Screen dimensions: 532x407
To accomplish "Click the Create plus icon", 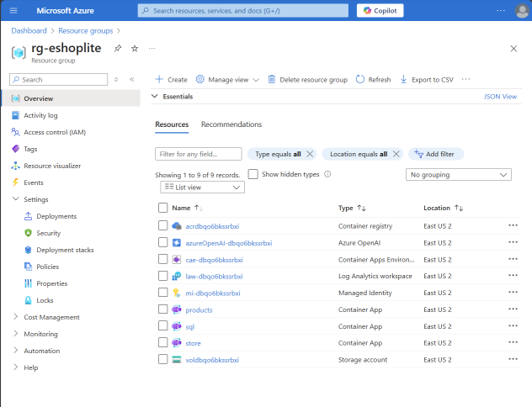I will pyautogui.click(x=159, y=79).
